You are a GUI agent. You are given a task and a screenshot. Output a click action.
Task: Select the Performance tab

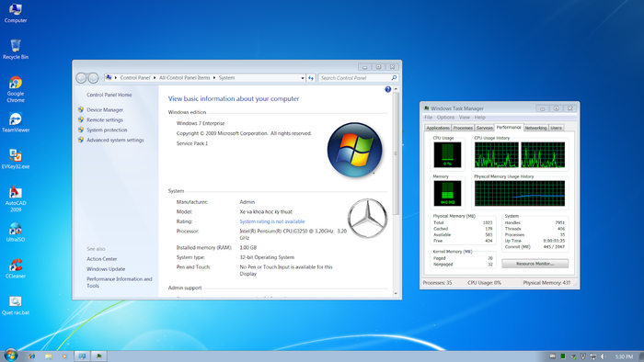(509, 127)
